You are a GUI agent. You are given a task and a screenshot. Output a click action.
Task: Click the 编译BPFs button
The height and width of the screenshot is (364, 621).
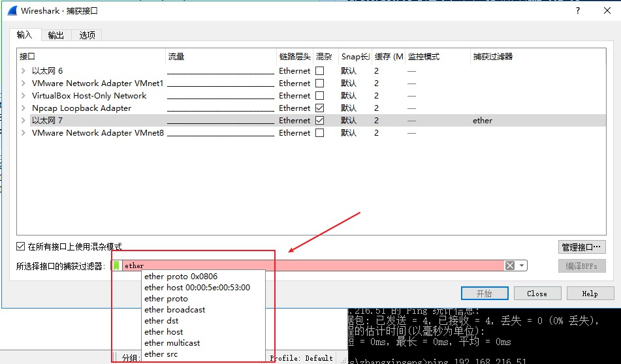pos(581,266)
